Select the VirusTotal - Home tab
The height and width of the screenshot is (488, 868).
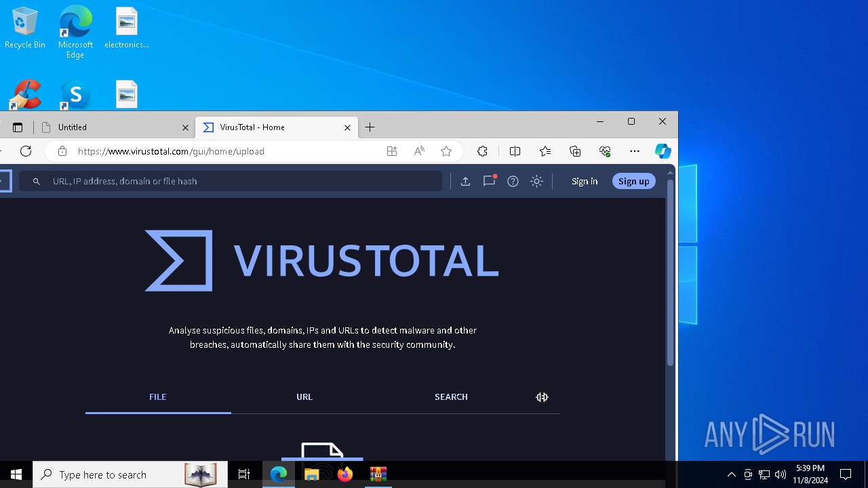(277, 127)
